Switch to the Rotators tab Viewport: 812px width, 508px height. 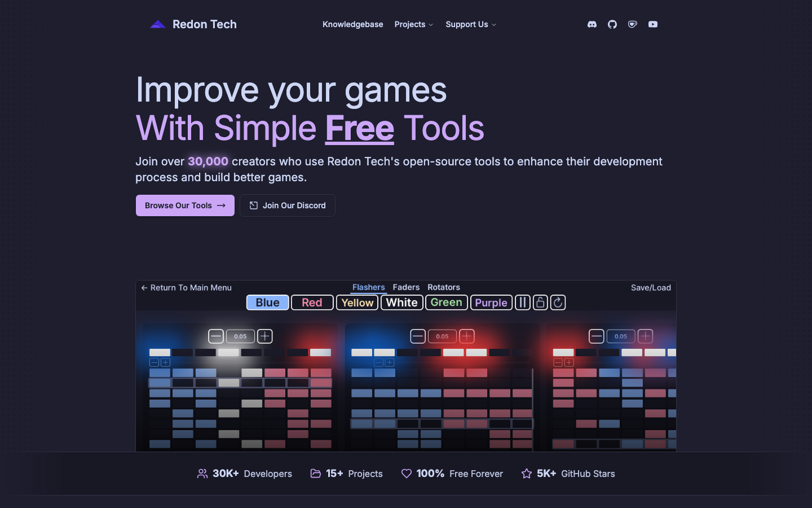tap(444, 287)
